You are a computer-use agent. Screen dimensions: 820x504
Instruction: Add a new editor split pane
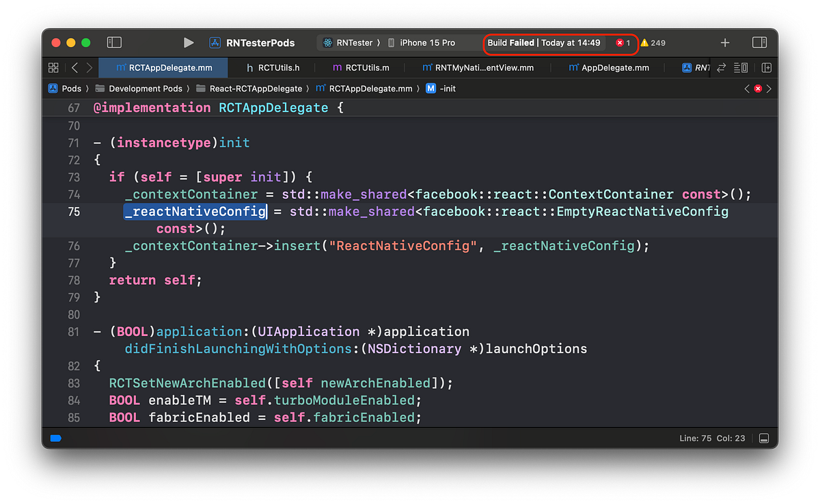(766, 68)
